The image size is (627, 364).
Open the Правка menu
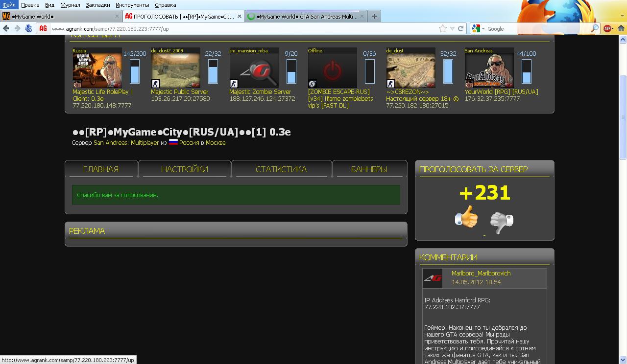point(30,5)
